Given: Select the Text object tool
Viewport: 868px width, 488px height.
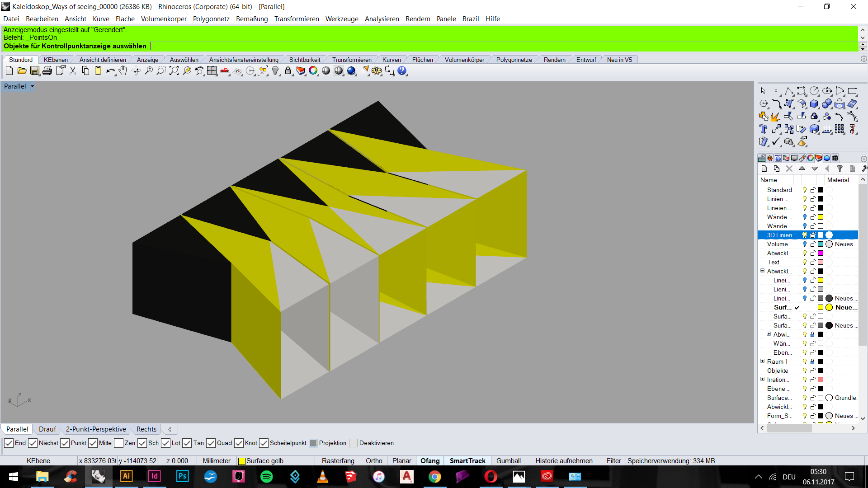Looking at the screenshot, I should (763, 129).
